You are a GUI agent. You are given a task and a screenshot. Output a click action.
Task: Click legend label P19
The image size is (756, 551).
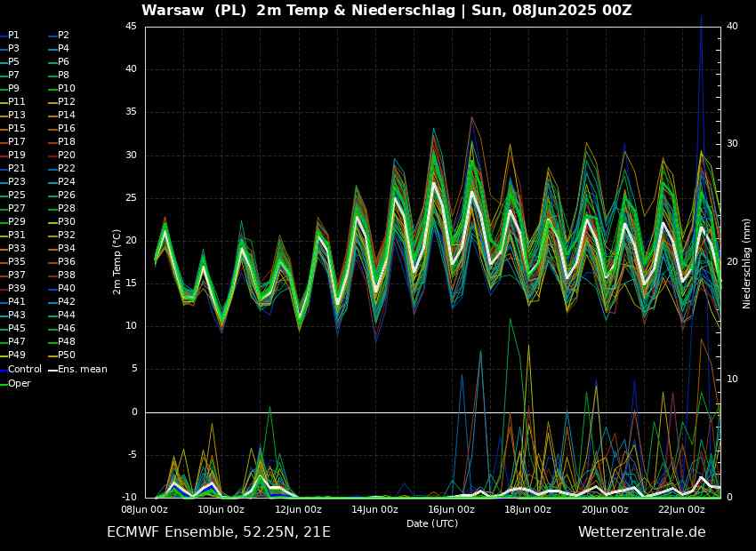[13, 156]
